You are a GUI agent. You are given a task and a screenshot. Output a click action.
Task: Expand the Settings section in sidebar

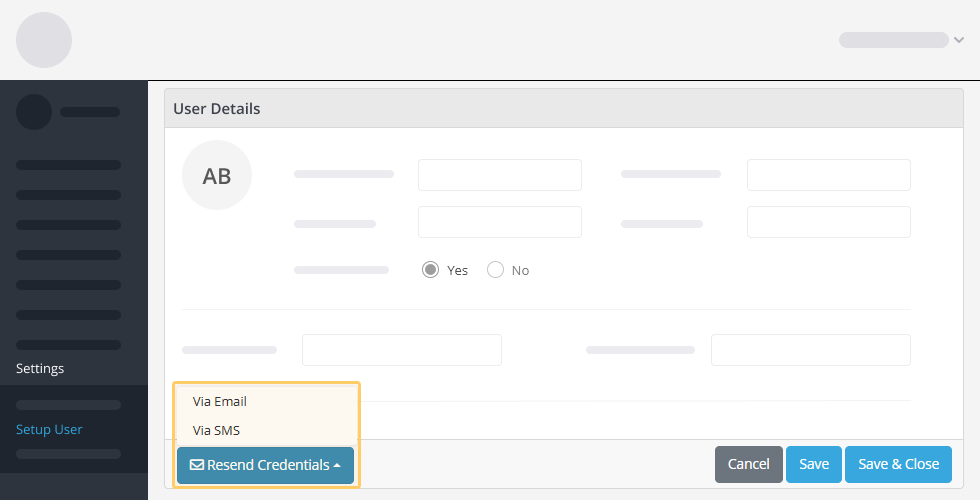(x=40, y=369)
